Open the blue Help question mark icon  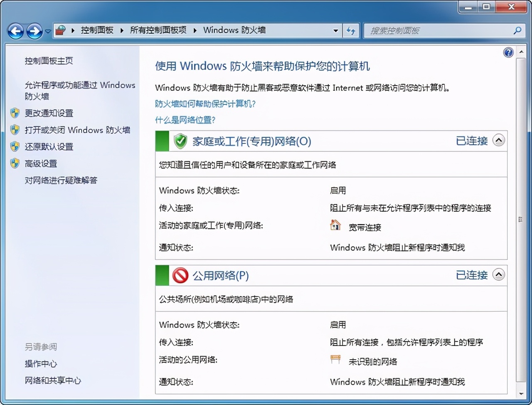tap(508, 52)
